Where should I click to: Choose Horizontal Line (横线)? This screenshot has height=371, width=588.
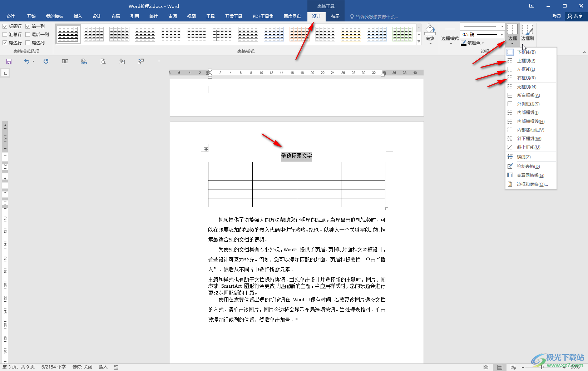point(531,157)
